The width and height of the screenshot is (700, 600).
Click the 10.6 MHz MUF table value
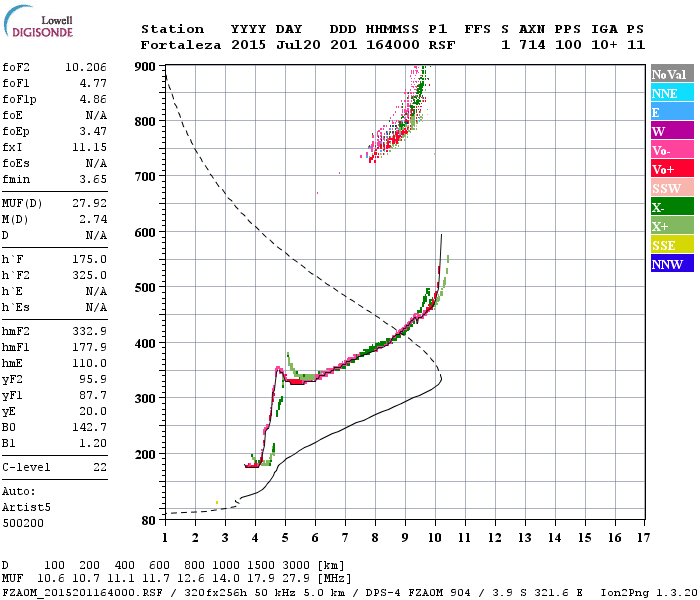[50, 579]
